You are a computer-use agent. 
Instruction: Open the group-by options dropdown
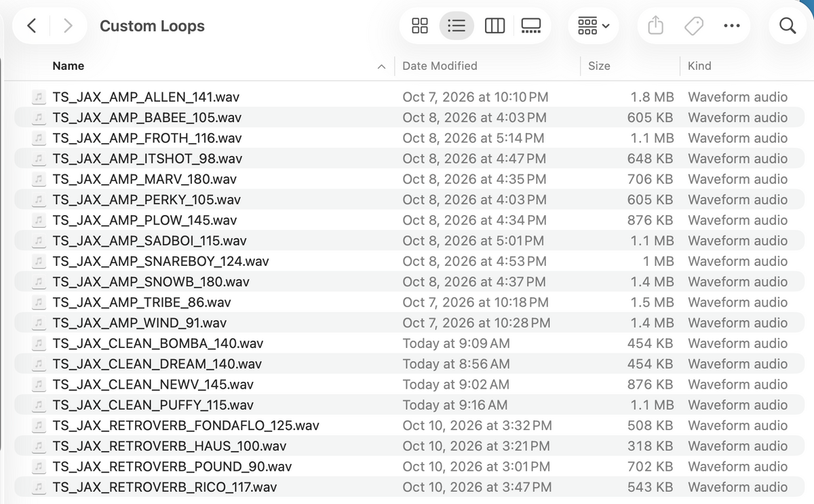(594, 26)
